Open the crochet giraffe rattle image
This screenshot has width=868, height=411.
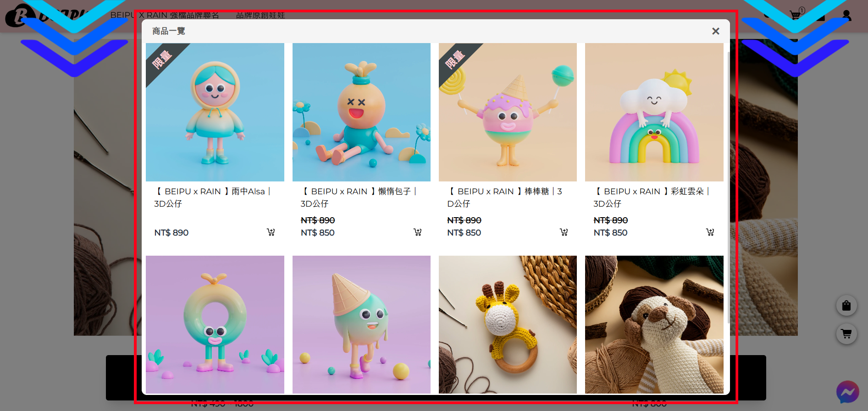pyautogui.click(x=508, y=324)
